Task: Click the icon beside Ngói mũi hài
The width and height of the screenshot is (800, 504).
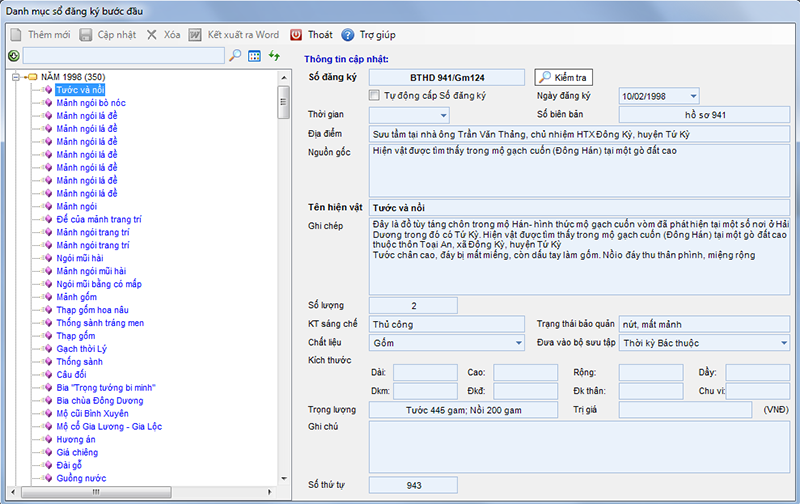Action: pos(48,258)
